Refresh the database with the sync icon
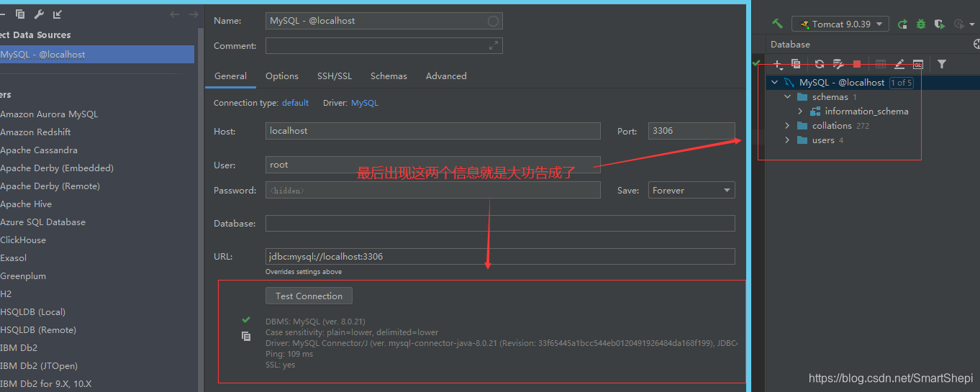The image size is (980, 392). click(x=819, y=64)
